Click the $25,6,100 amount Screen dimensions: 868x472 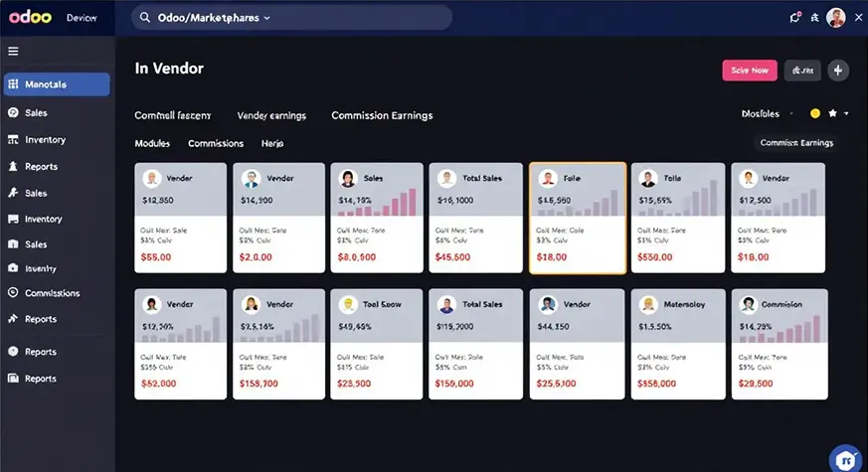pos(556,384)
